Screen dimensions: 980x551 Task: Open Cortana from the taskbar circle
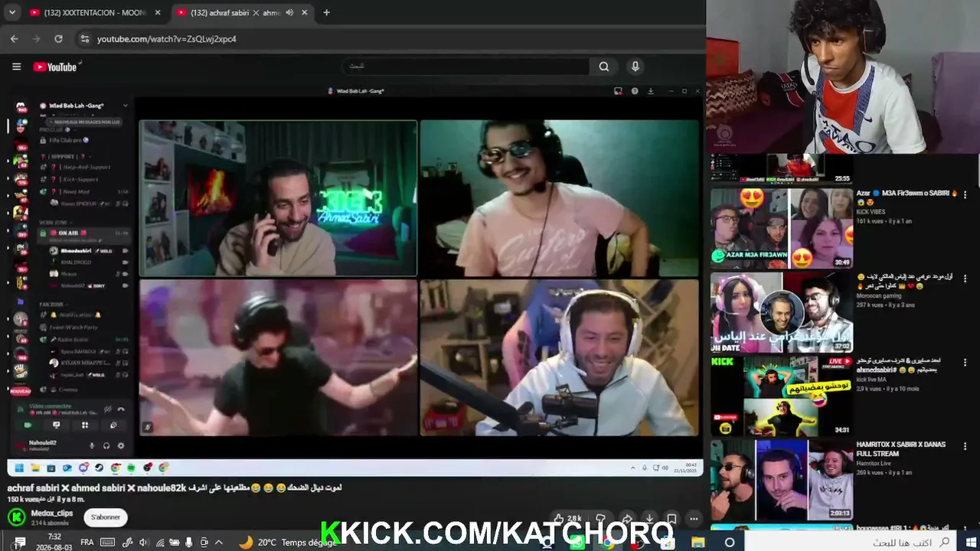tap(730, 542)
